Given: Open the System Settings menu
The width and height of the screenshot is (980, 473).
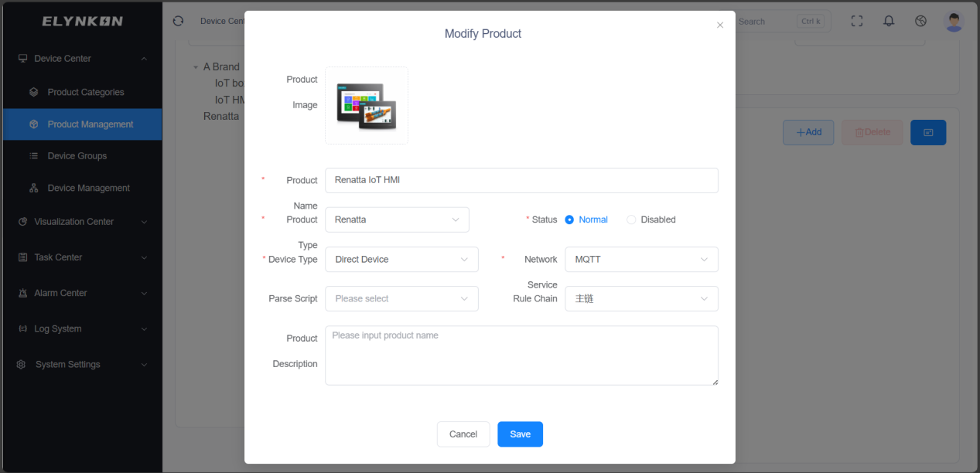Looking at the screenshot, I should pos(83,365).
